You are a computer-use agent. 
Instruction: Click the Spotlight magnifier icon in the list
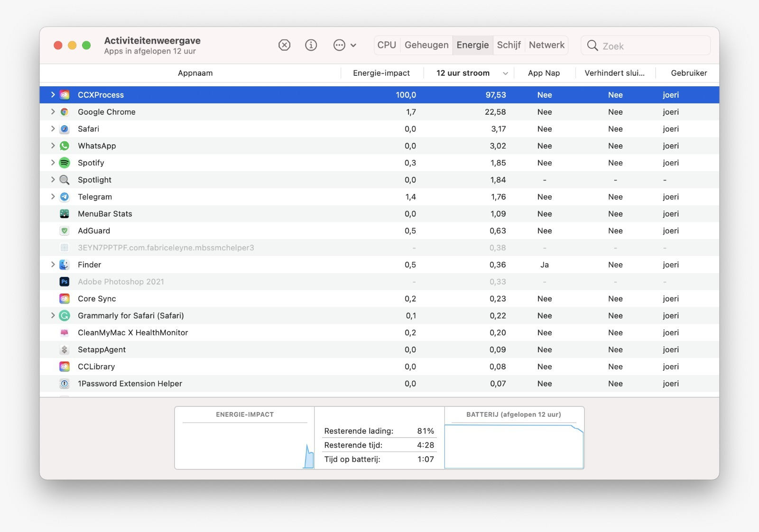[65, 180]
